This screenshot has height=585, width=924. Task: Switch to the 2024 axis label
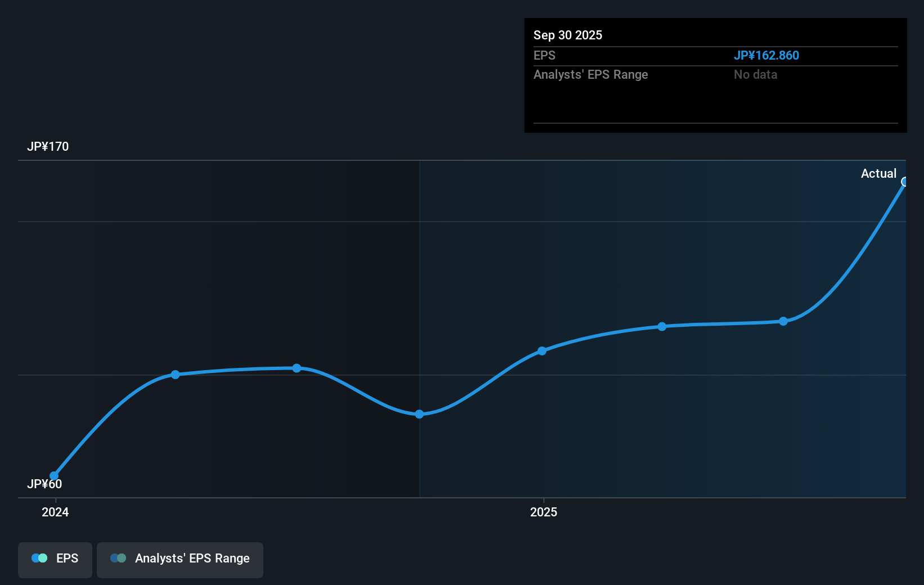[x=55, y=512]
